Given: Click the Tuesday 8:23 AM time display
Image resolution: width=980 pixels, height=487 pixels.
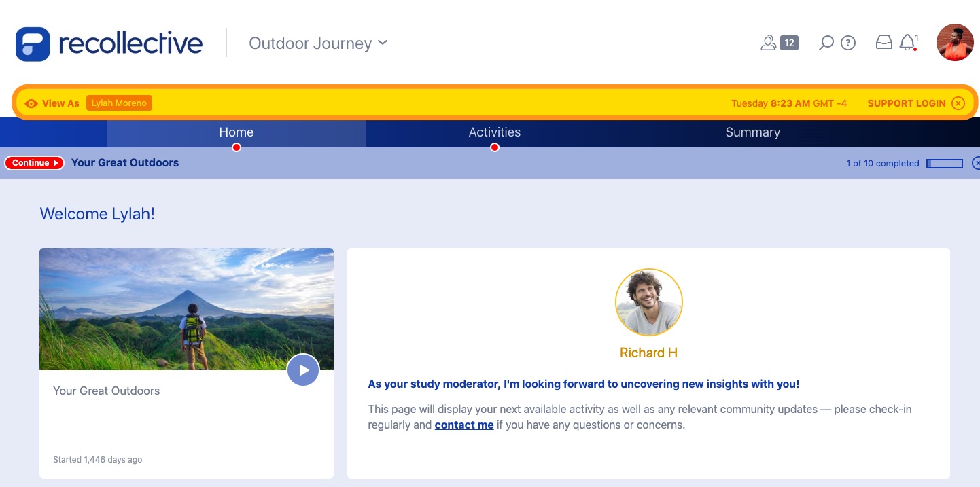Looking at the screenshot, I should coord(789,103).
